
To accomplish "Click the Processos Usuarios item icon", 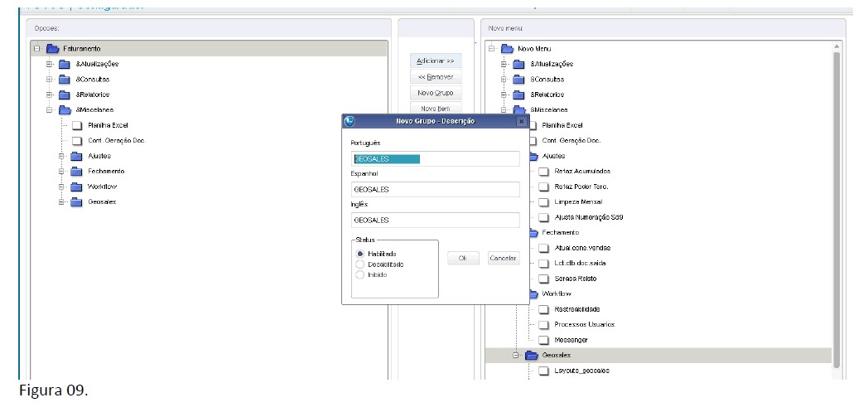I will [543, 324].
